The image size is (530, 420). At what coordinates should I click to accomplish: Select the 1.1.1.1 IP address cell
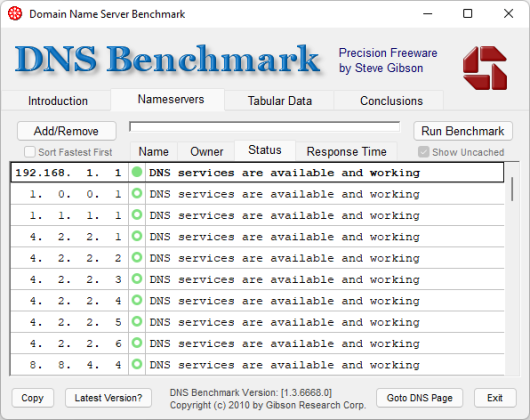69,215
